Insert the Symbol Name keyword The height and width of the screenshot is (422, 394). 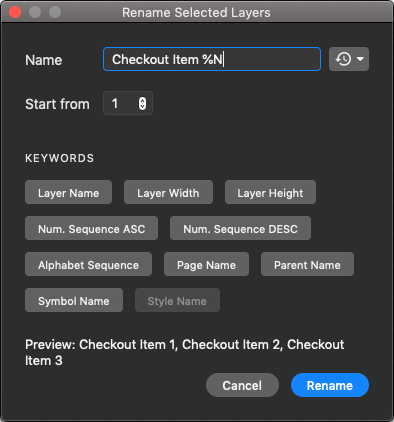click(74, 300)
